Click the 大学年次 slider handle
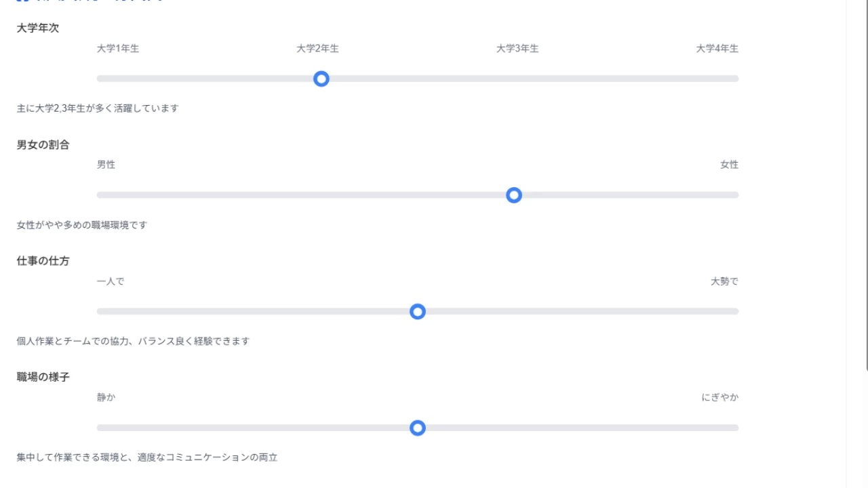 tap(321, 79)
